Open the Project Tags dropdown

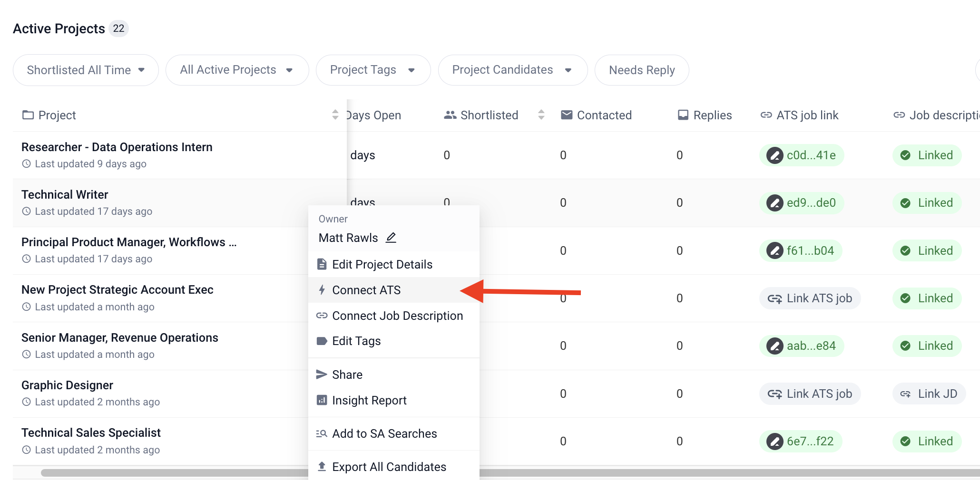click(x=373, y=70)
